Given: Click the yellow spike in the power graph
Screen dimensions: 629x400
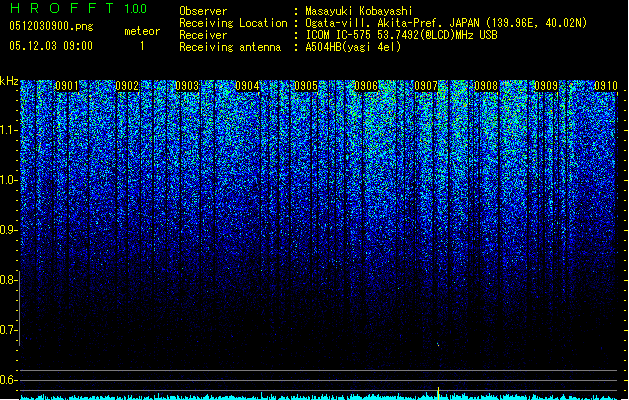Looking at the screenshot, I should [438, 393].
